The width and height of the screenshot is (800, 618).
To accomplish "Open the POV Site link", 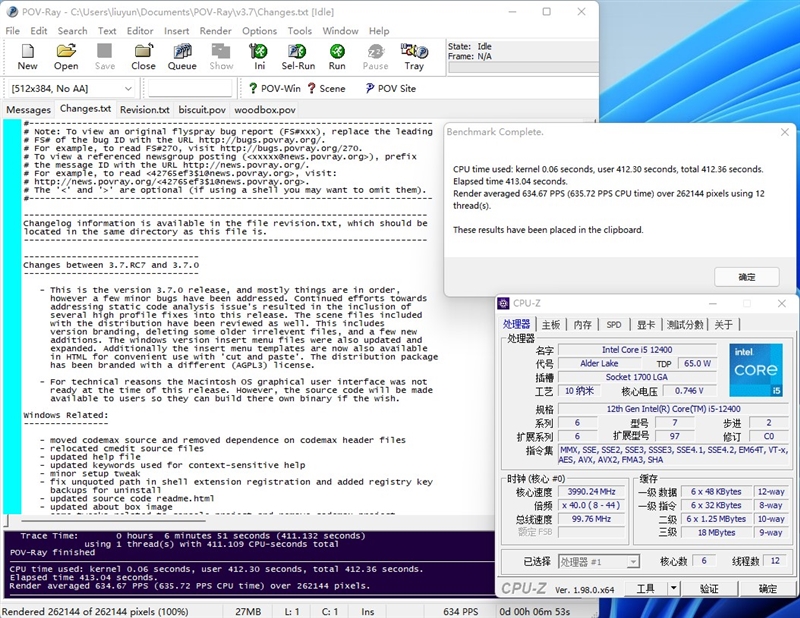I will pyautogui.click(x=388, y=88).
